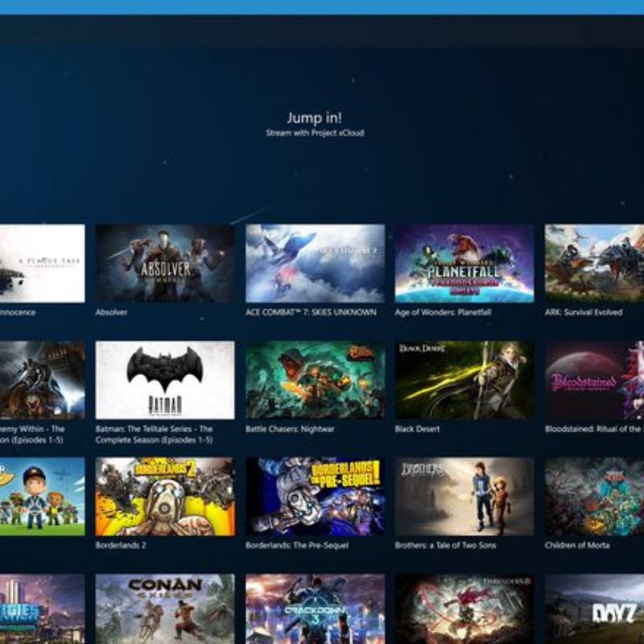The width and height of the screenshot is (644, 644).
Task: Click the 'ARK: Survival Evolved' label
Action: click(x=584, y=312)
